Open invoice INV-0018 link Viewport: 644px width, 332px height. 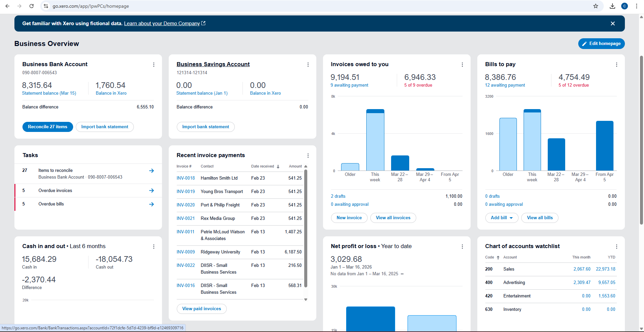point(185,178)
